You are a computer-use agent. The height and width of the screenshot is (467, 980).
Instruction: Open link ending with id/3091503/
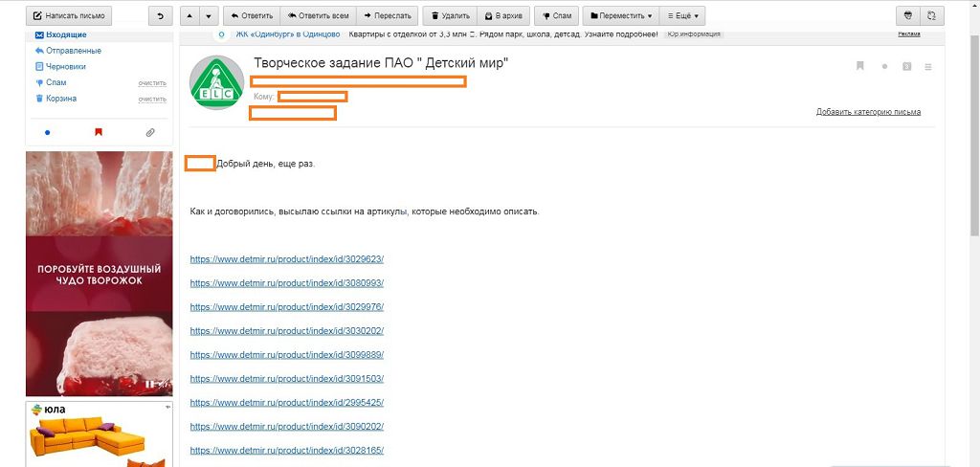pos(287,379)
